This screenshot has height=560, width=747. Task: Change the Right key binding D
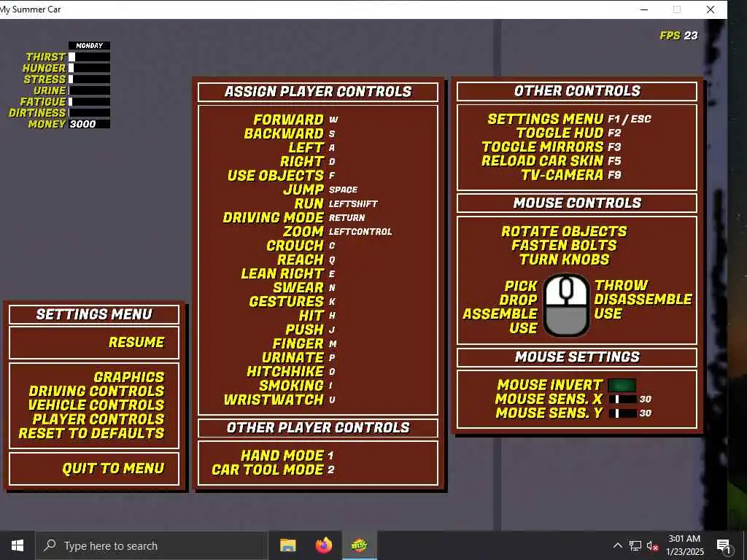332,162
